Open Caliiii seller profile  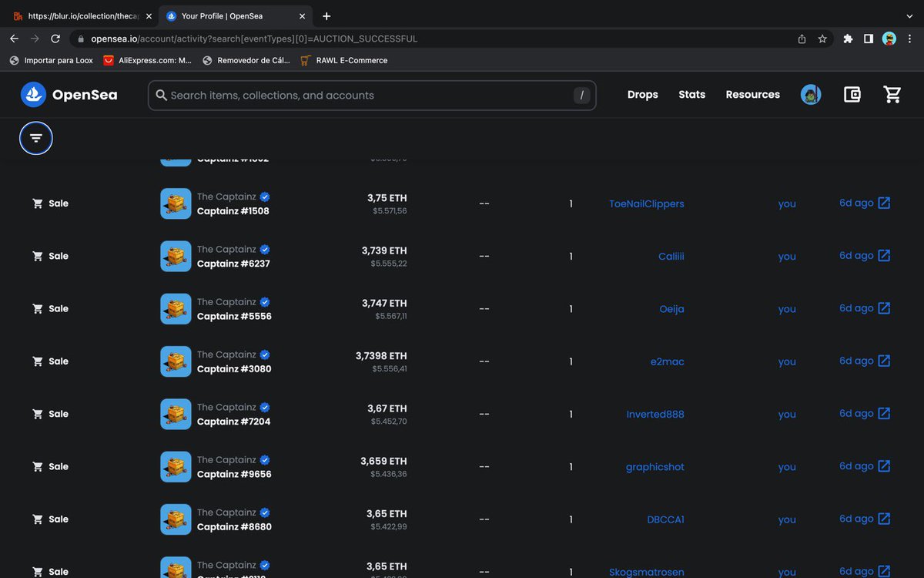point(671,256)
